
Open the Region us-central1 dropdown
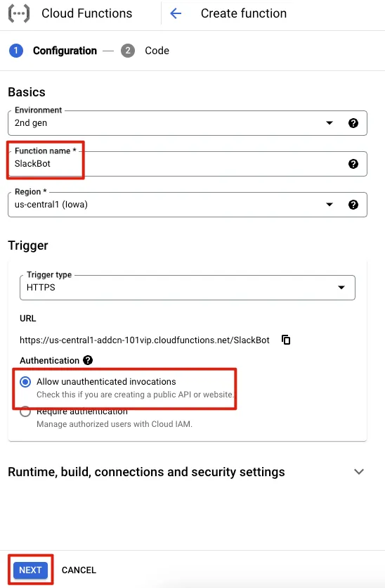click(x=188, y=205)
